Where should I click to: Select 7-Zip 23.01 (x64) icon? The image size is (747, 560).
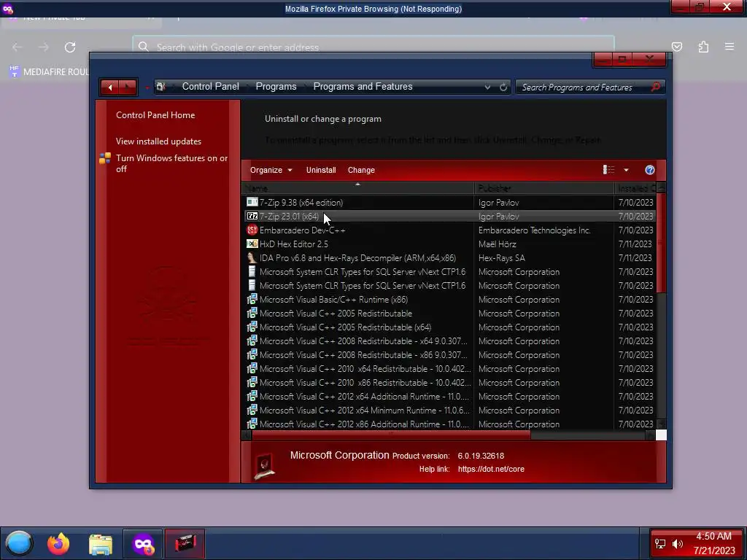click(x=252, y=216)
